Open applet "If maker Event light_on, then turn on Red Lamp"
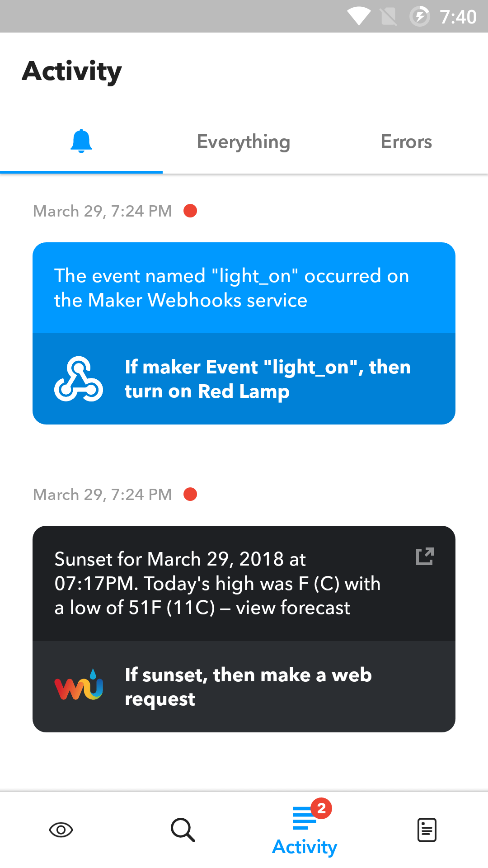 [267, 379]
